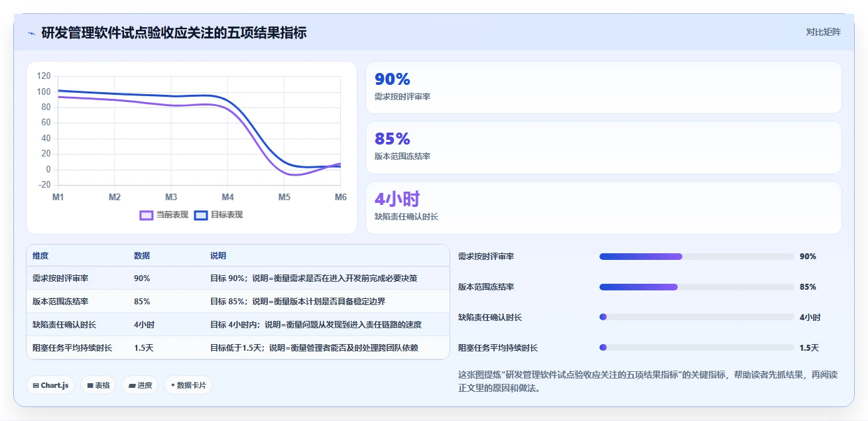Click the blue 目标表现 legend swatch
The width and height of the screenshot is (868, 421).
pyautogui.click(x=201, y=215)
